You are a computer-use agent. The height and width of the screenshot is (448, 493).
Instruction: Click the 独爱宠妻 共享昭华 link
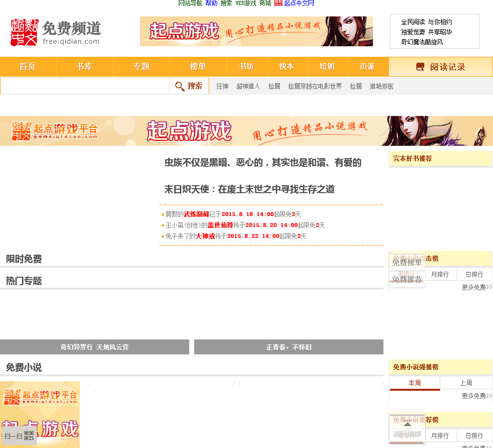[426, 32]
